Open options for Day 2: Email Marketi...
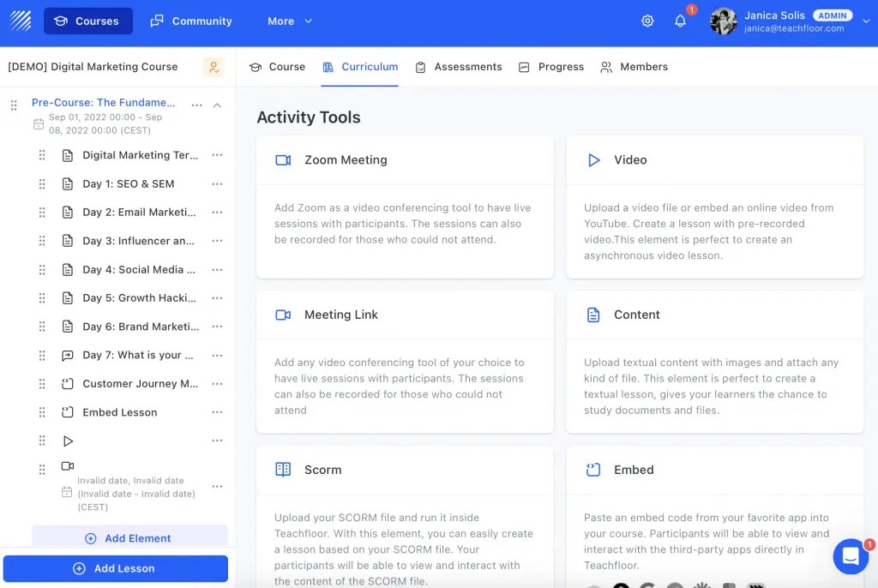This screenshot has width=878, height=588. coord(217,213)
